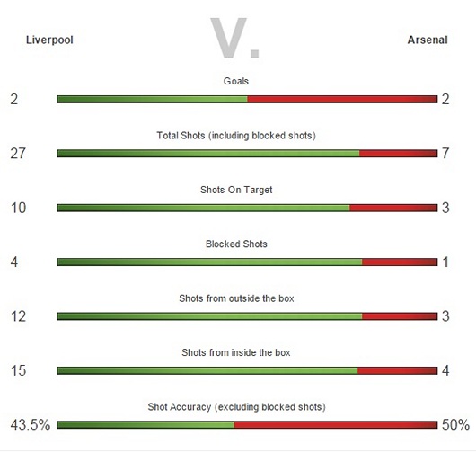Click the Liverpool team name

(49, 40)
